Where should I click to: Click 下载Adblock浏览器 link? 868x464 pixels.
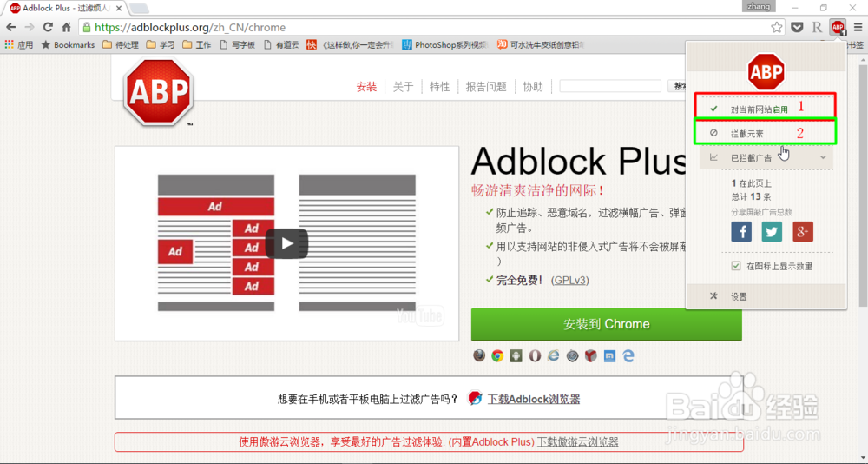(x=534, y=399)
